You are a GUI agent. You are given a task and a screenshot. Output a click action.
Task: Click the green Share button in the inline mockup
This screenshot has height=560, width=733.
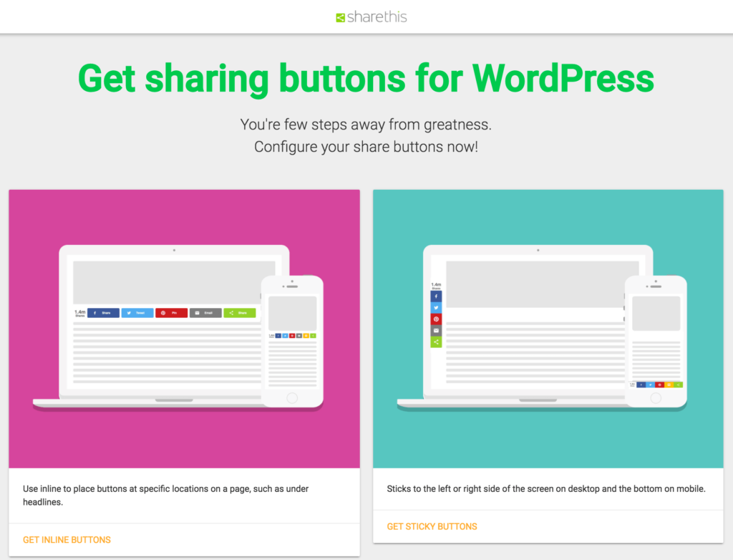click(239, 313)
